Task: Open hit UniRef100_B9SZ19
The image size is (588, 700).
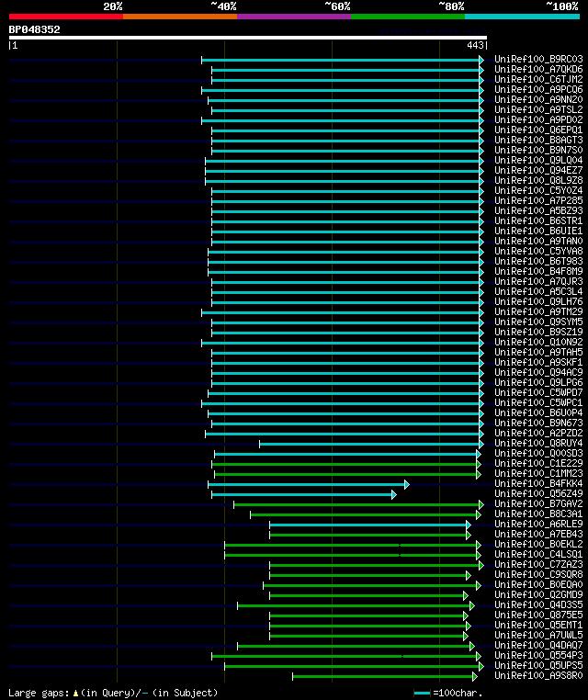Action: [x=538, y=333]
